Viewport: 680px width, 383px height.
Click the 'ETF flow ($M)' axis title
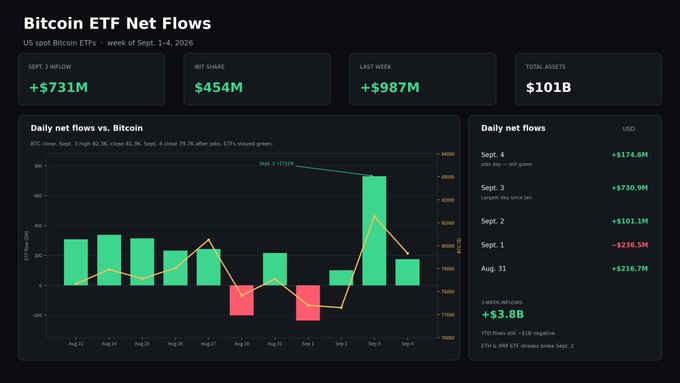26,246
